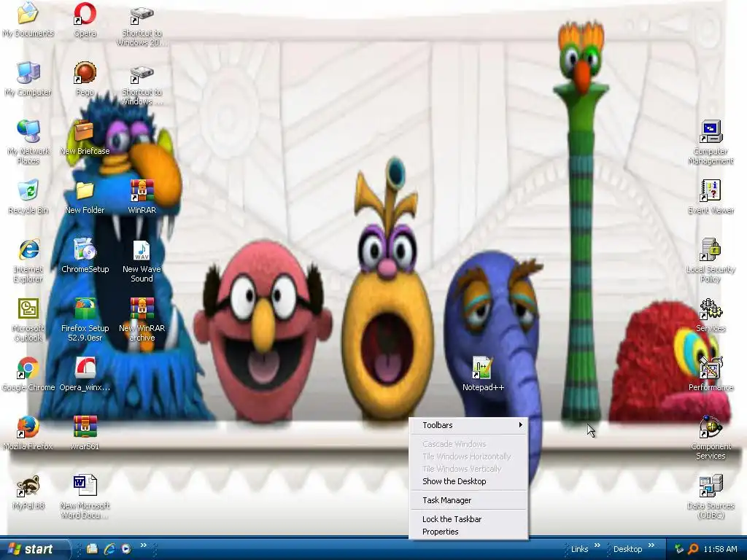Viewport: 747px width, 560px height.
Task: Expand the Quick Launch overflow chevron
Action: tap(143, 545)
